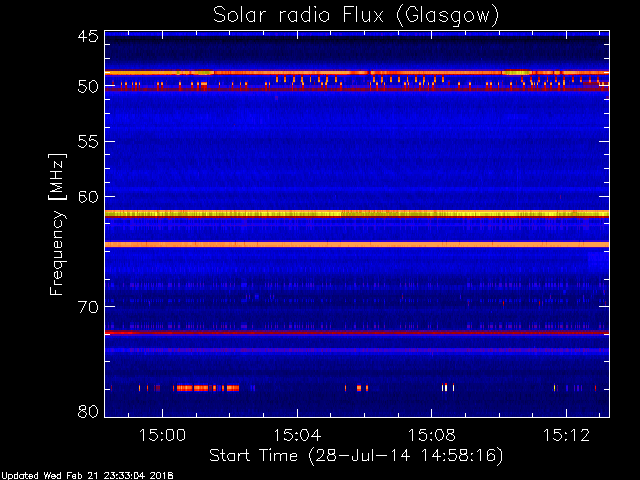The width and height of the screenshot is (640, 480).
Task: Click the 'Frequency [MHz]' axis label
Action: click(57, 224)
